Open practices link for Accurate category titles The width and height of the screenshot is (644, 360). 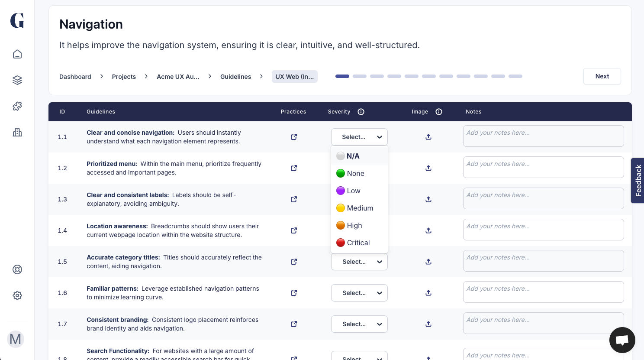(x=294, y=262)
